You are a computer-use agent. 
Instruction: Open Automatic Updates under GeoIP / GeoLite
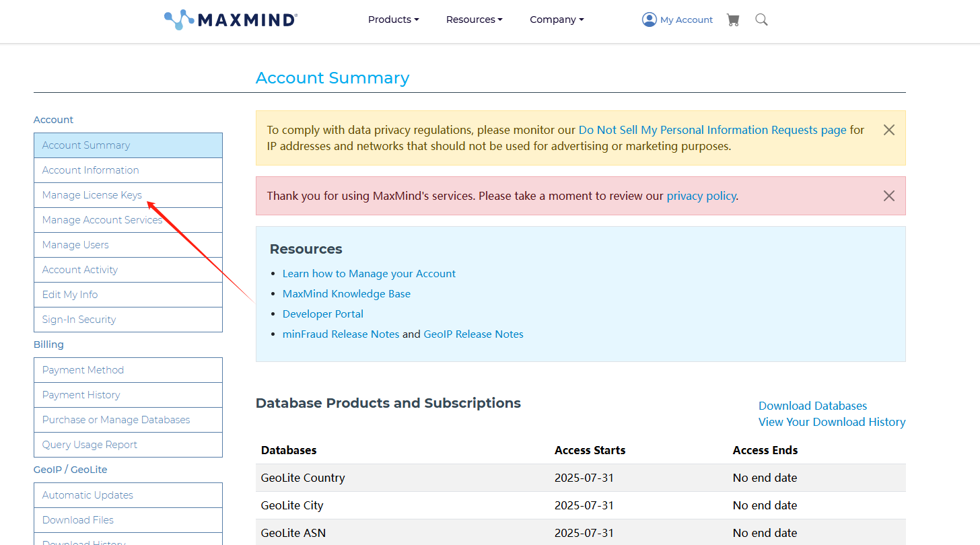[128, 495]
